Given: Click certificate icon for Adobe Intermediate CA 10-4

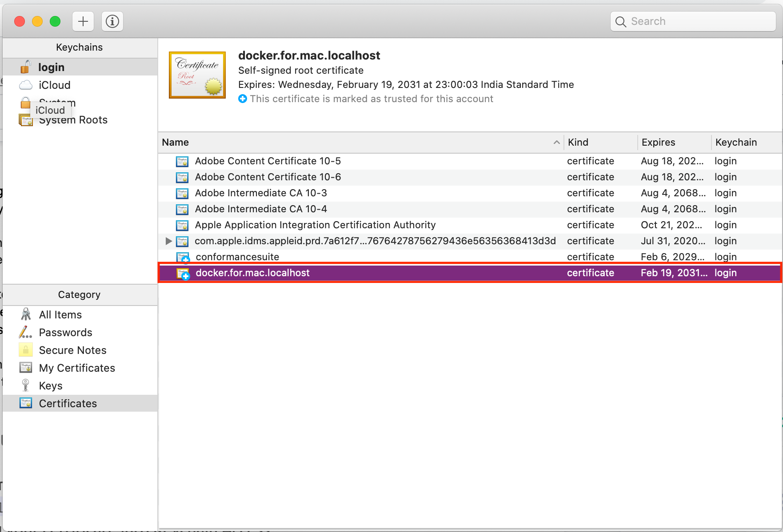Looking at the screenshot, I should pos(182,209).
